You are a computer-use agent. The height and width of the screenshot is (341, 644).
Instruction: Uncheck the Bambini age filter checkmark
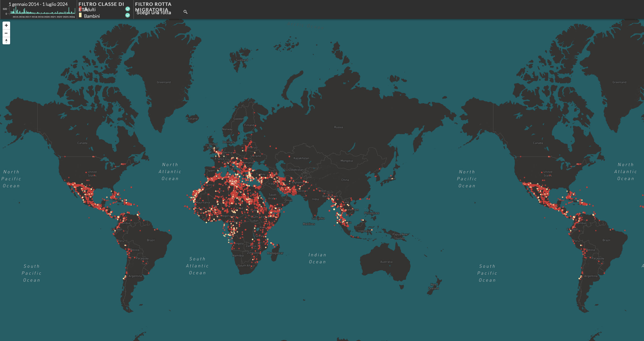click(128, 15)
